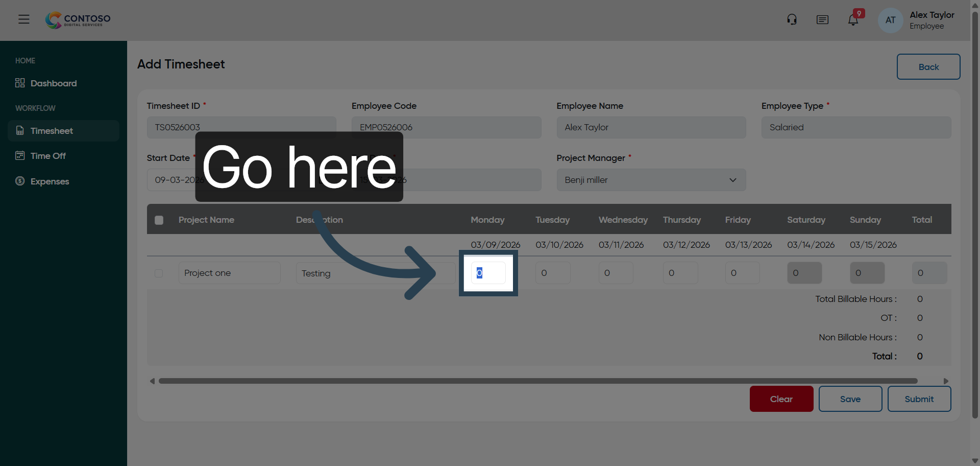Image resolution: width=980 pixels, height=466 pixels.
Task: Select the Timesheet sidebar icon
Action: (19, 131)
